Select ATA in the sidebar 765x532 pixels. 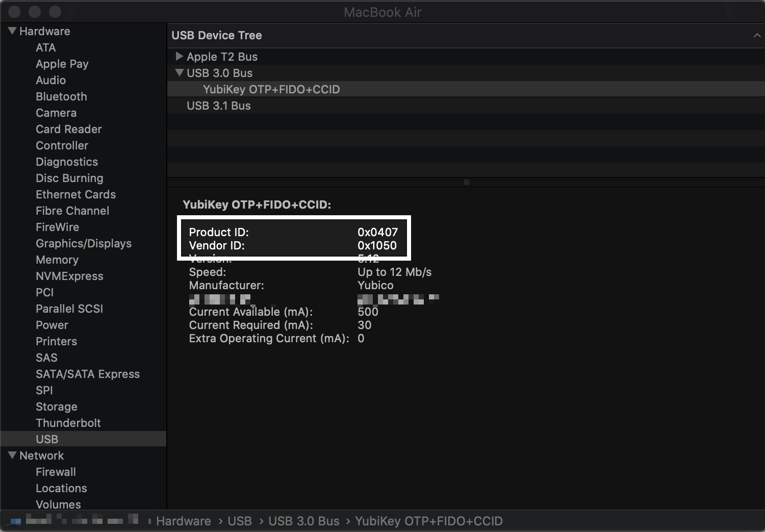[45, 47]
